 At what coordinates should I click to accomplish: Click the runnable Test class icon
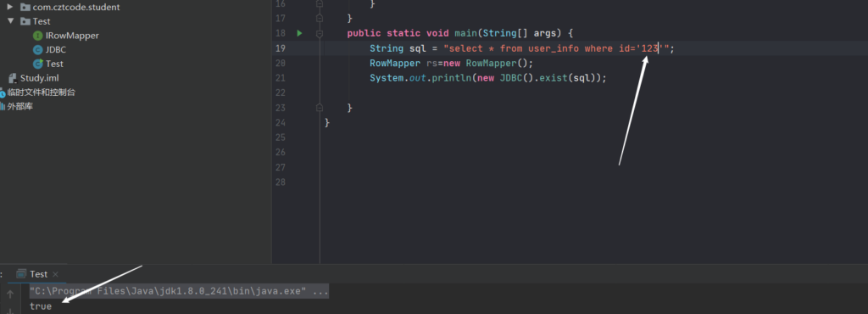click(x=37, y=64)
